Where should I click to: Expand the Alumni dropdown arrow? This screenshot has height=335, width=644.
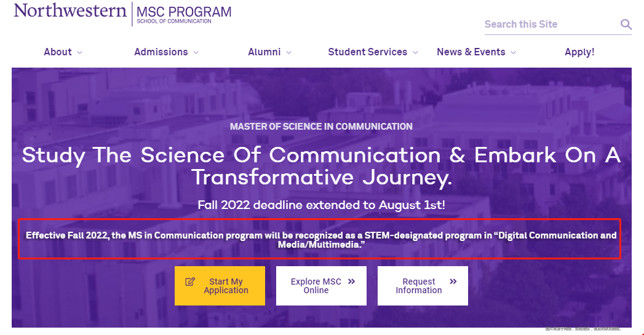(x=288, y=53)
